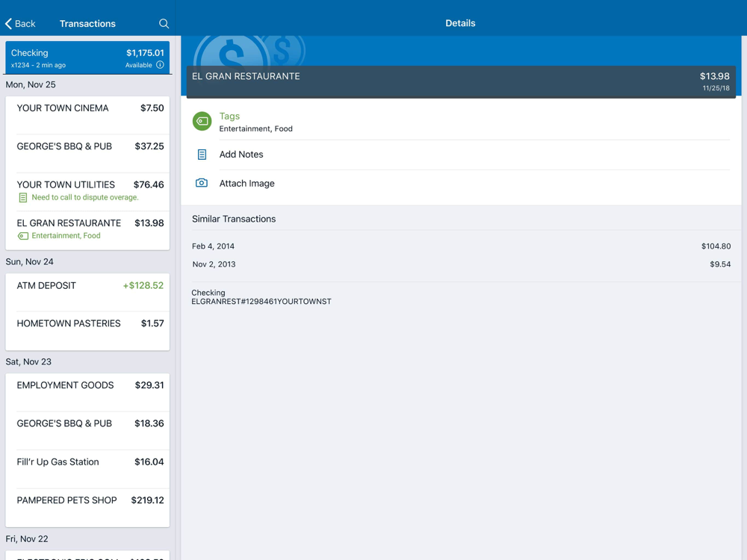
Task: Open transaction search with magnifier icon
Action: click(164, 23)
